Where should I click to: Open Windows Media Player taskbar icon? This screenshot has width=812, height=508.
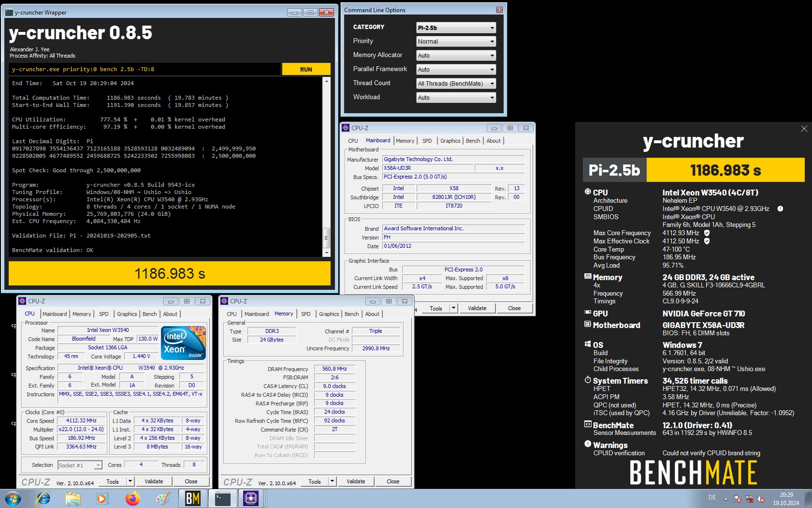click(101, 498)
